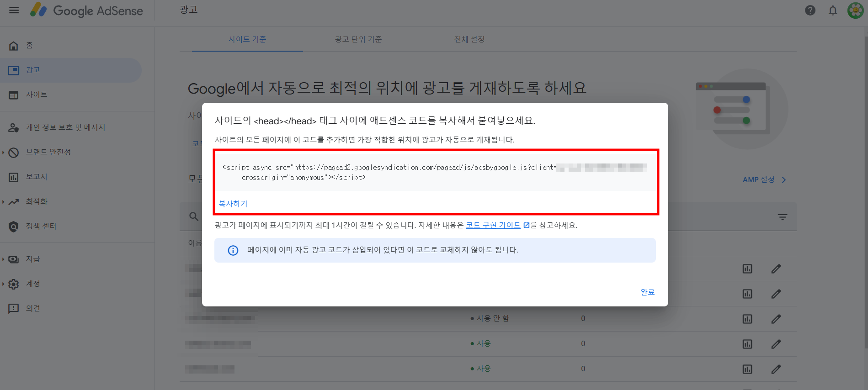Image resolution: width=868 pixels, height=390 pixels.
Task: Click the AdSense script code block
Action: (x=435, y=173)
